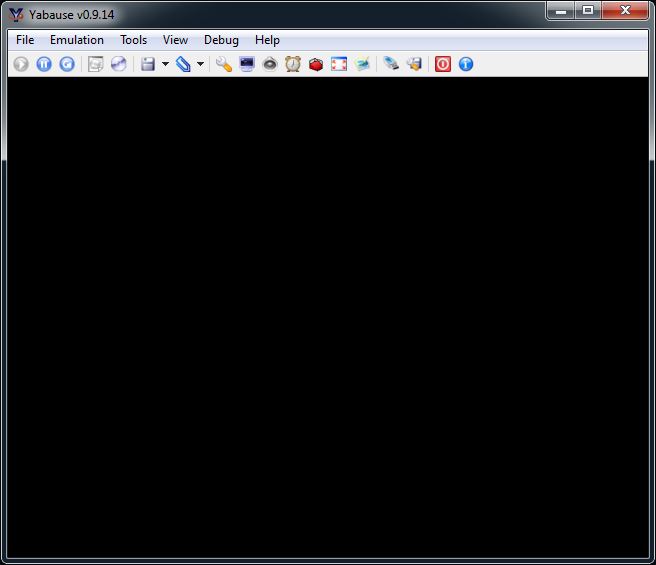Click the monitor screen icon in toolbar
Screen dimensions: 656x565
tap(247, 64)
